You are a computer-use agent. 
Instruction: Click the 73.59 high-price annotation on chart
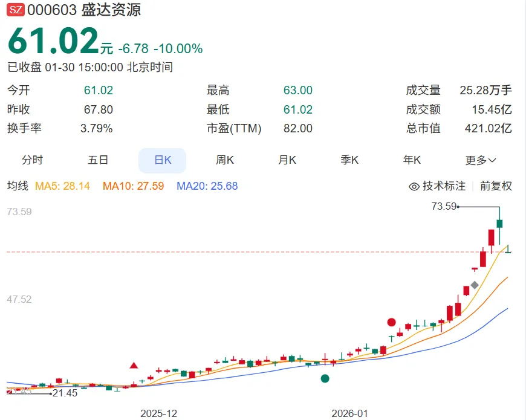tap(444, 206)
